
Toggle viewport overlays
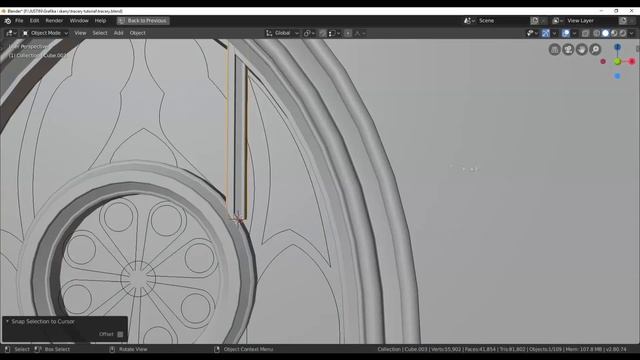pos(566,33)
